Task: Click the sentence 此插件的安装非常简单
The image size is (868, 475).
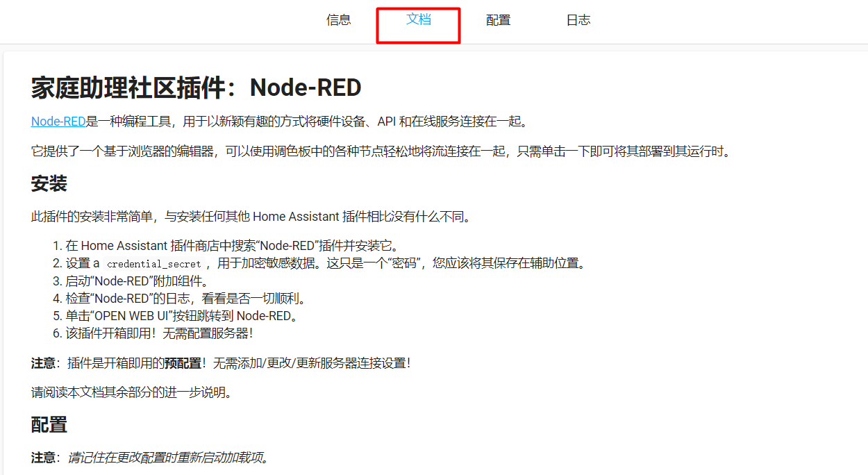Action: (251, 217)
